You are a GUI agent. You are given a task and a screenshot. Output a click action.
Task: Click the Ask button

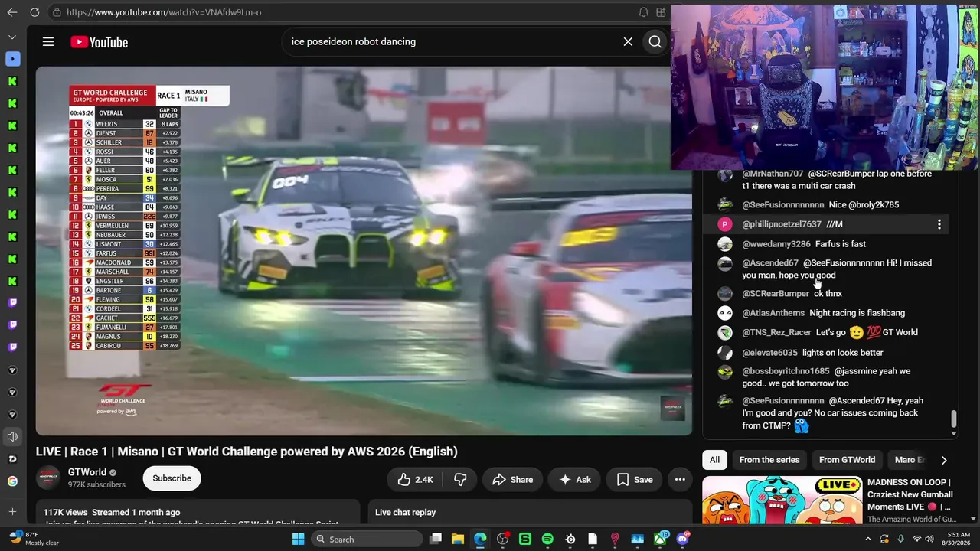pos(574,480)
